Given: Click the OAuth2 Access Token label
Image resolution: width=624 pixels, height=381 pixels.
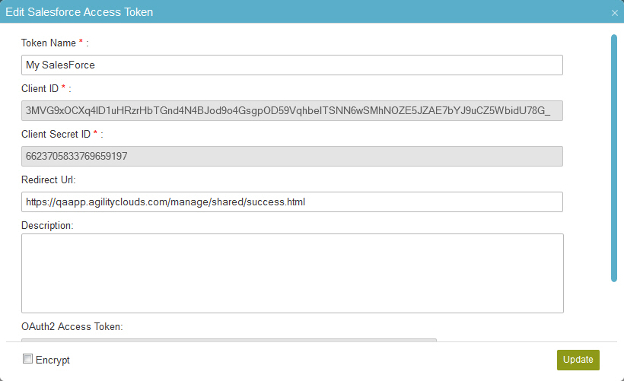Looking at the screenshot, I should [x=72, y=326].
